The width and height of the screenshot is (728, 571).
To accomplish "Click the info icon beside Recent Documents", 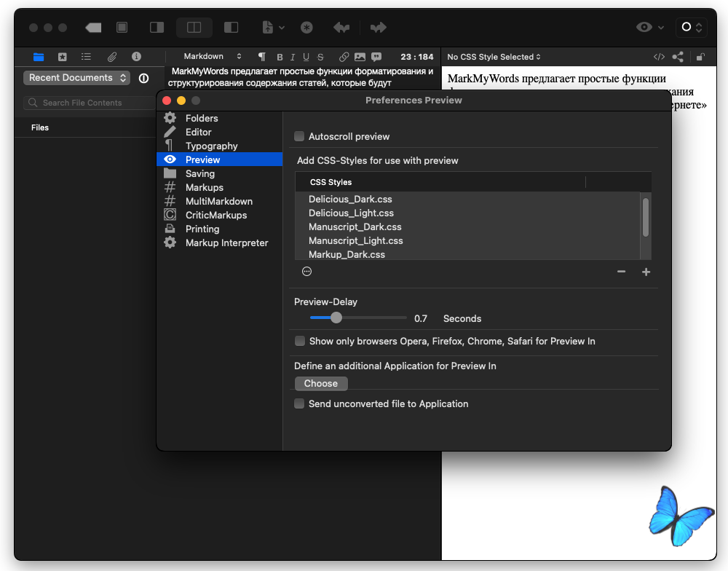I will pyautogui.click(x=143, y=78).
